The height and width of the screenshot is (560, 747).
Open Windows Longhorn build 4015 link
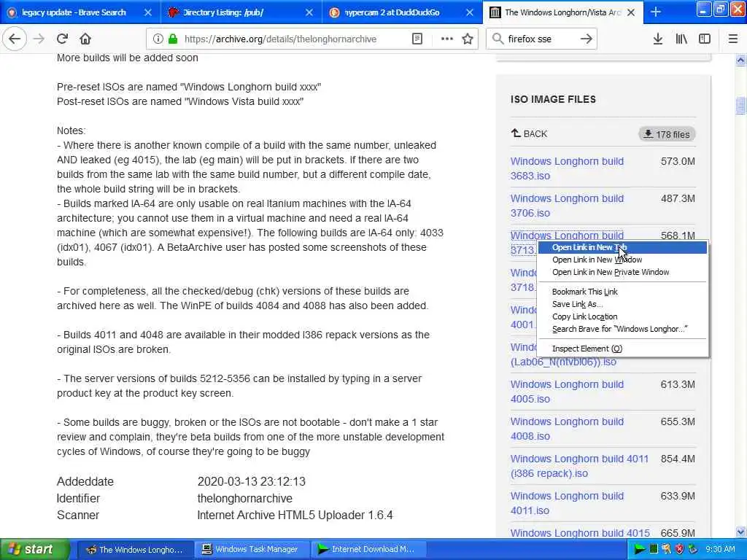(x=580, y=532)
